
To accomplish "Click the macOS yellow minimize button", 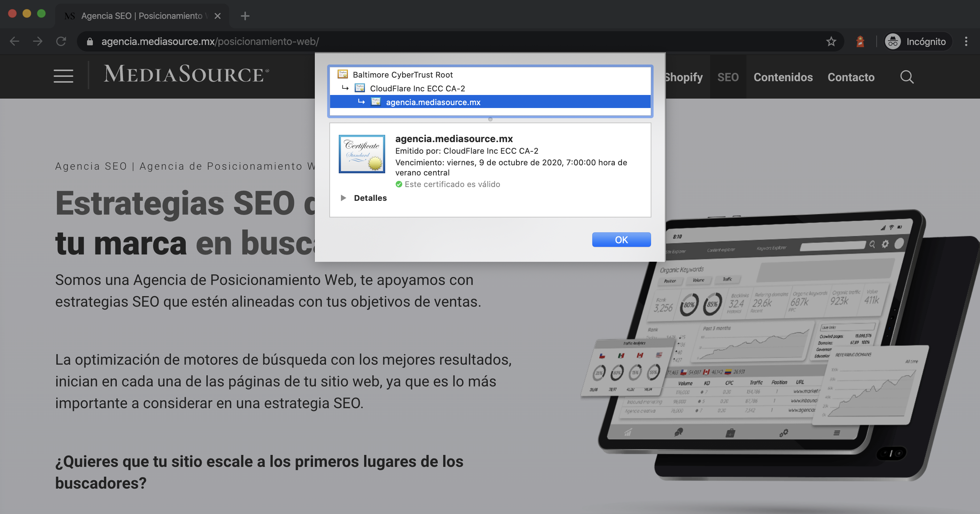I will coord(26,14).
